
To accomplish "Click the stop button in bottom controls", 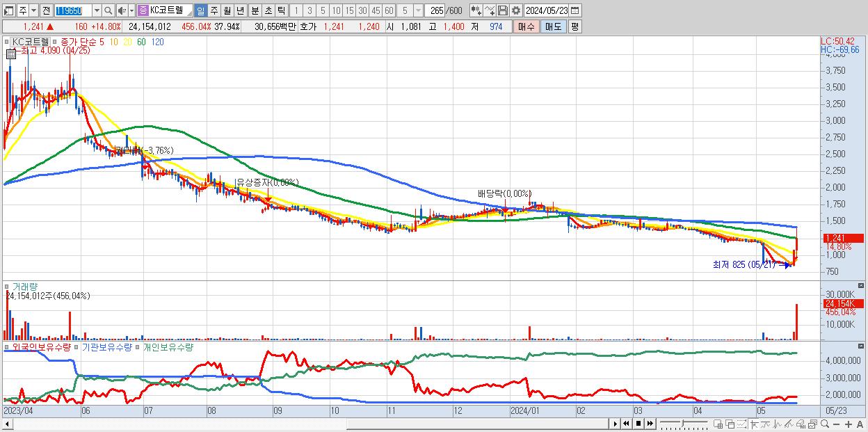I will pyautogui.click(x=638, y=424).
